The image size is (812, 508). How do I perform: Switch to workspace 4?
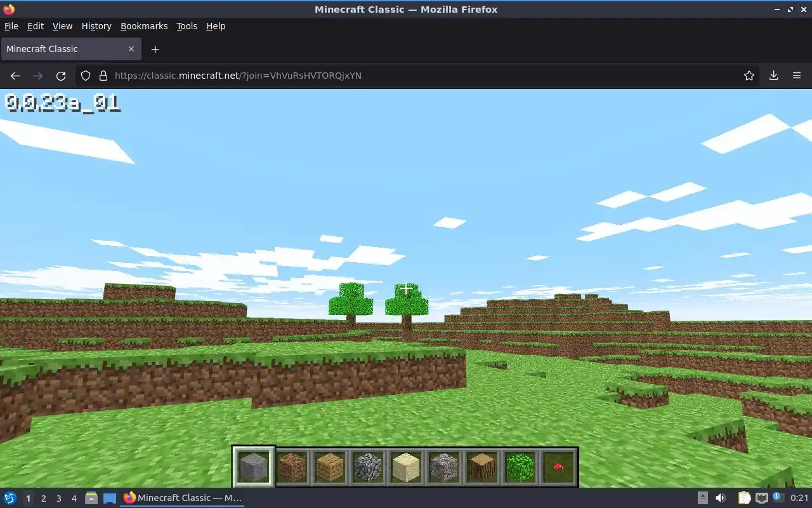[74, 498]
